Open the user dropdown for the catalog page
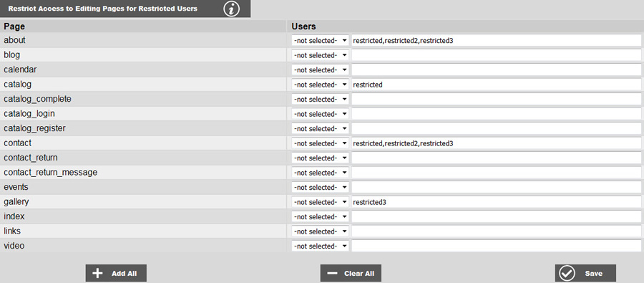The image size is (644, 283). [321, 85]
